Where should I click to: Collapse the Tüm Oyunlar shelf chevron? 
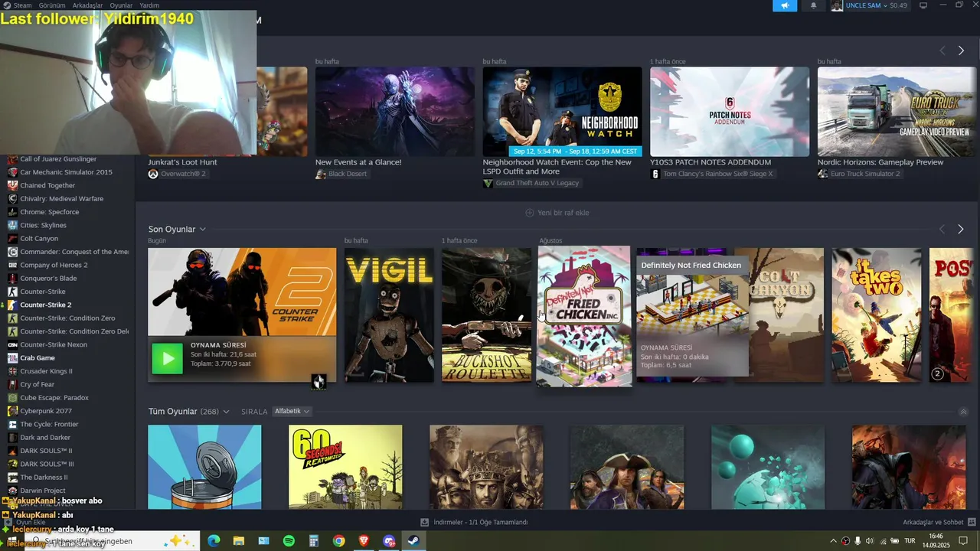tap(963, 412)
